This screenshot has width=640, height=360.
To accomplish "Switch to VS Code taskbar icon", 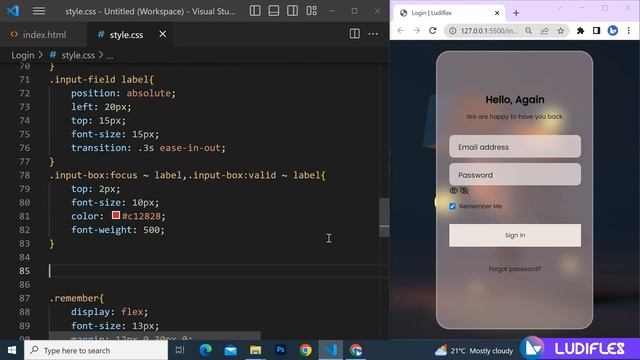I will coord(331,350).
